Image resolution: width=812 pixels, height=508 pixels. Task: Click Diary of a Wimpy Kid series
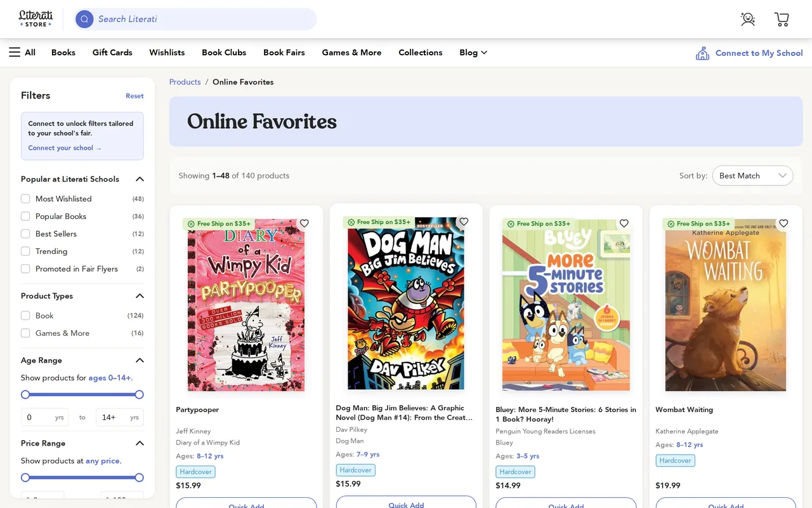[207, 443]
